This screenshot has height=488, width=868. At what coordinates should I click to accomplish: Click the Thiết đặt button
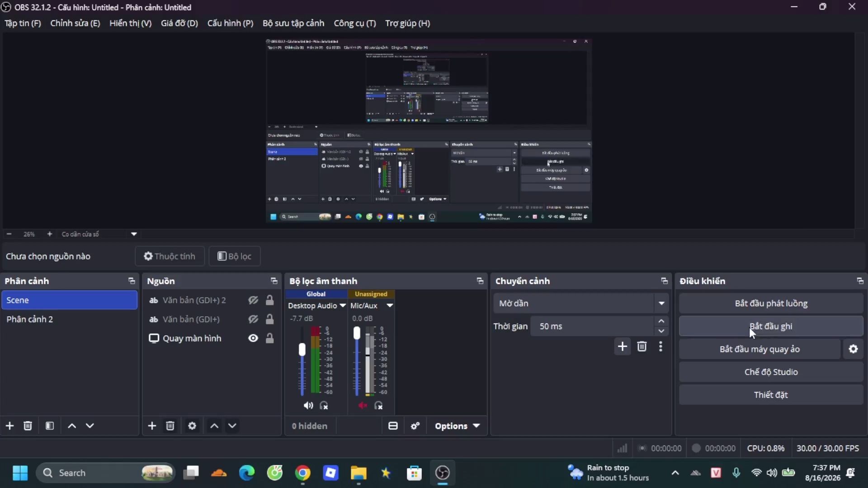[771, 394]
